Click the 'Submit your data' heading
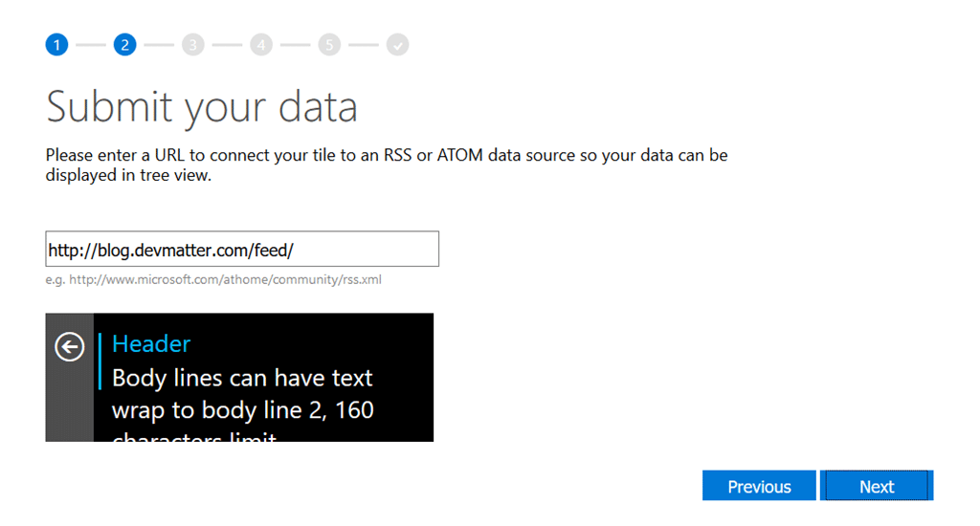 (x=201, y=107)
